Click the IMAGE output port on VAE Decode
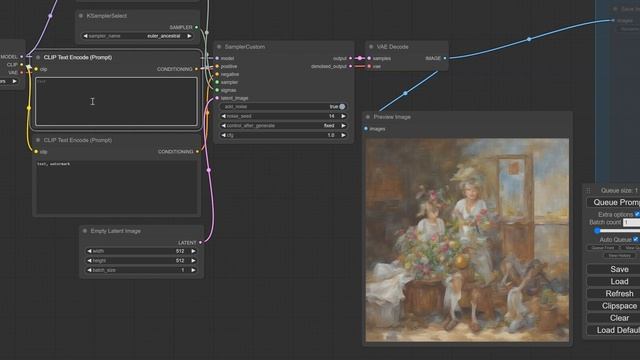The width and height of the screenshot is (640, 360). point(445,58)
